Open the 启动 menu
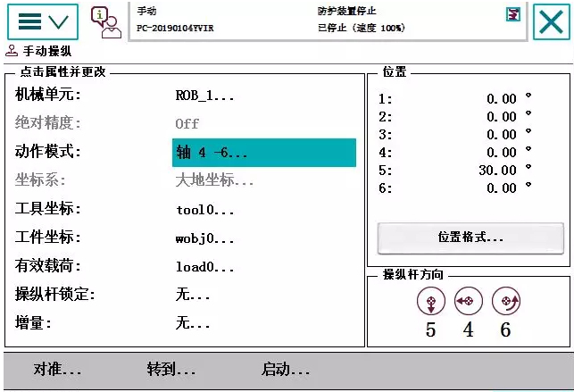 [286, 369]
